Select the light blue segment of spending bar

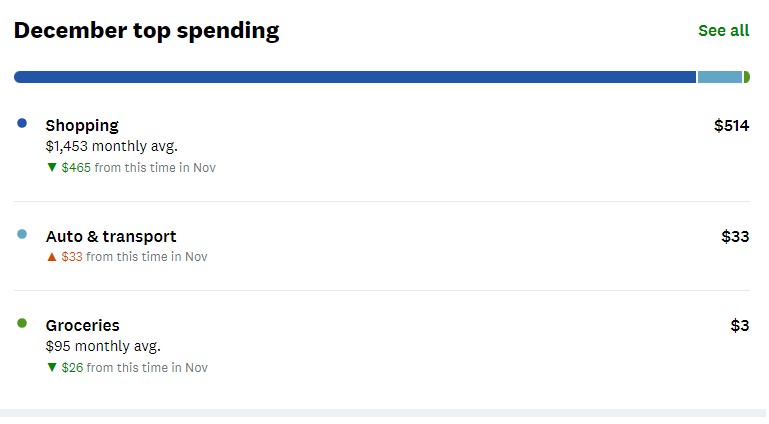(719, 77)
